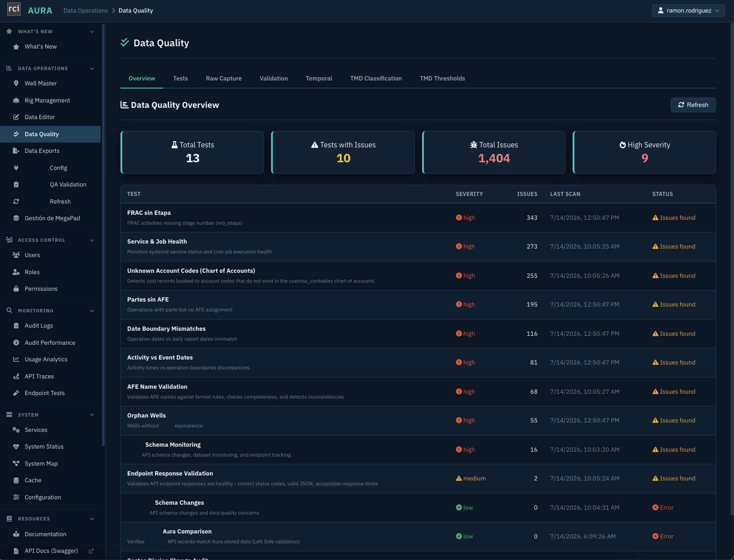Click the Data Exports file icon
Viewport: 734px width, 560px height.
(x=16, y=151)
